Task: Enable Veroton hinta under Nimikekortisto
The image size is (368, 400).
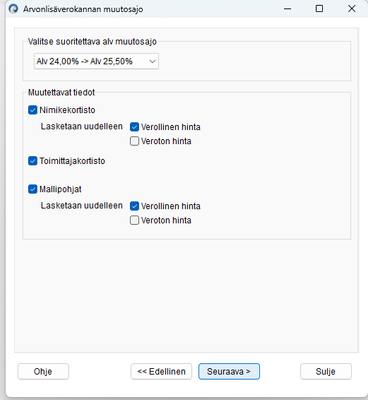Action: (x=134, y=141)
